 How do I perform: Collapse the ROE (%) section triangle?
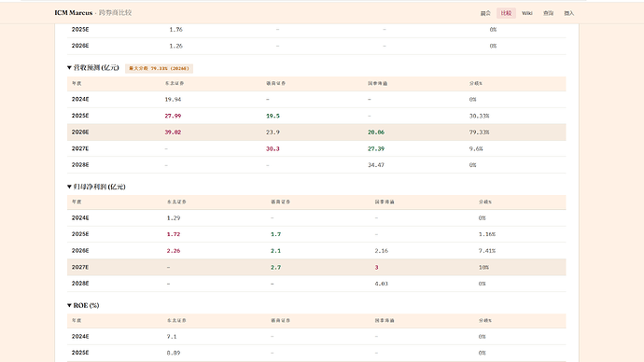point(69,305)
